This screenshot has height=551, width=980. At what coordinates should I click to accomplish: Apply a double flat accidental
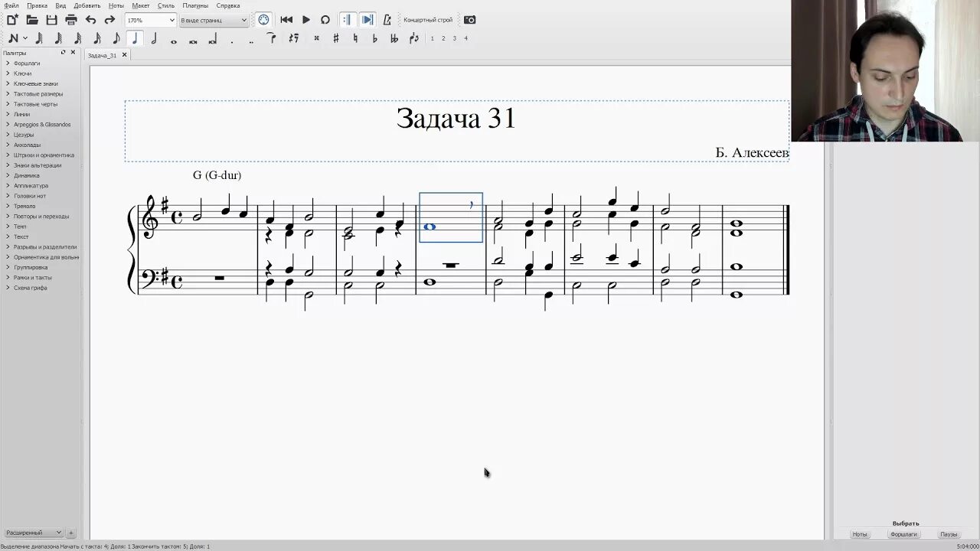pos(394,38)
